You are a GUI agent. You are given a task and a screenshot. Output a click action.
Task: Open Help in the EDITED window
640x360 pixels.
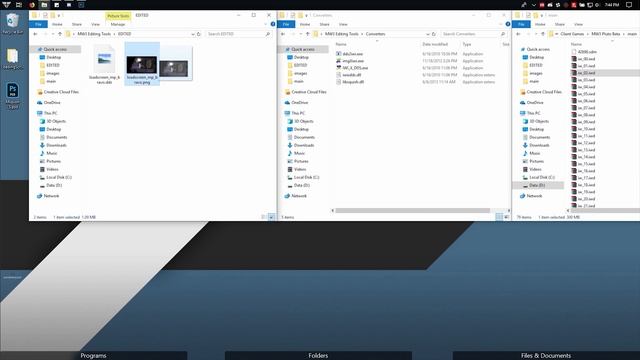point(273,24)
